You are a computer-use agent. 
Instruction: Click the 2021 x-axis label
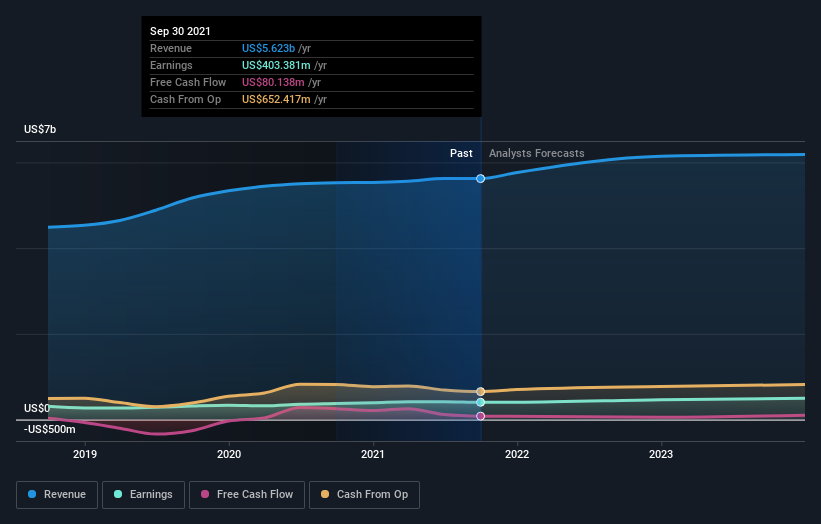tap(373, 454)
